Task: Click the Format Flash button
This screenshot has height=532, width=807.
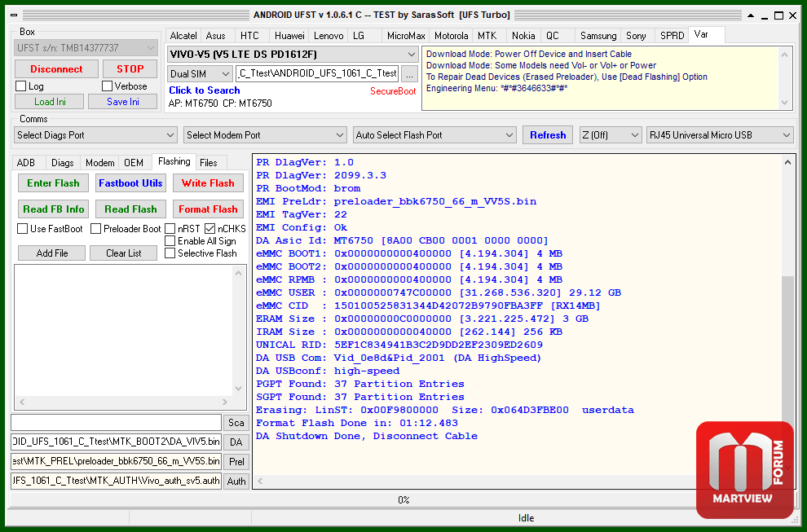Action: click(x=208, y=209)
